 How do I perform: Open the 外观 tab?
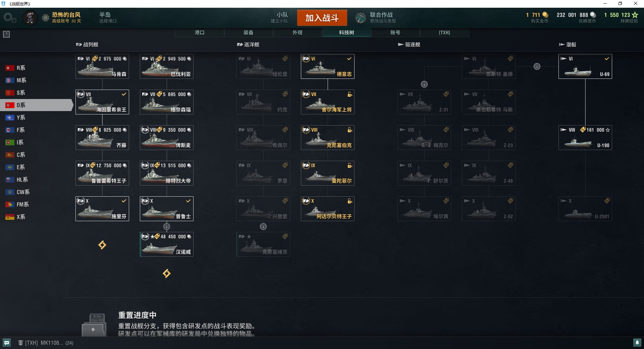point(298,33)
